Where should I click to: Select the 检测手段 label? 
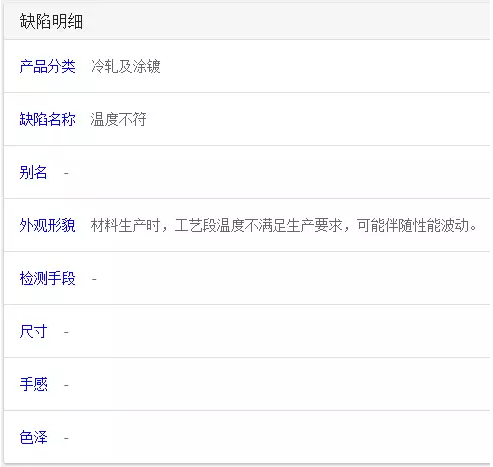tap(47, 278)
